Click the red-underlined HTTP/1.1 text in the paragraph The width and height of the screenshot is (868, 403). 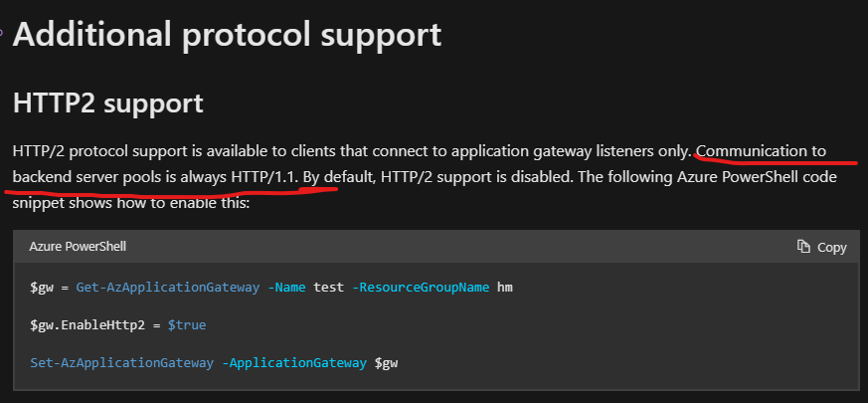tap(265, 177)
